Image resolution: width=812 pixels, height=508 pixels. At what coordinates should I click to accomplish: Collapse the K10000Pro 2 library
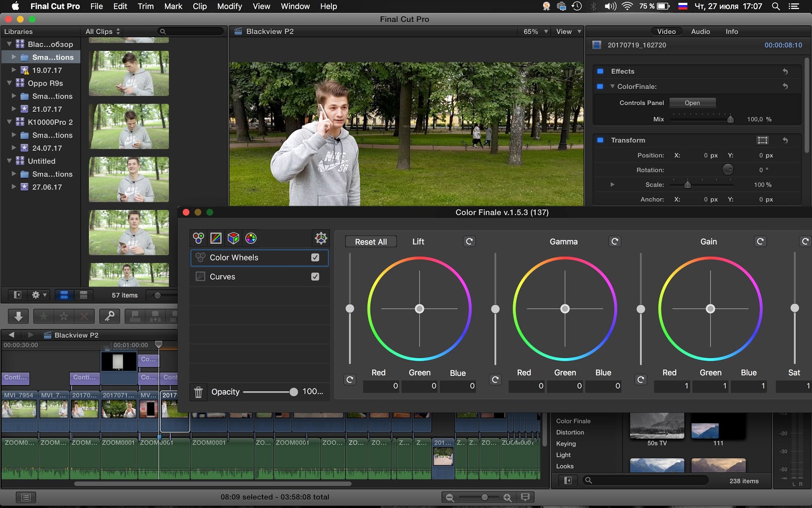coord(9,122)
